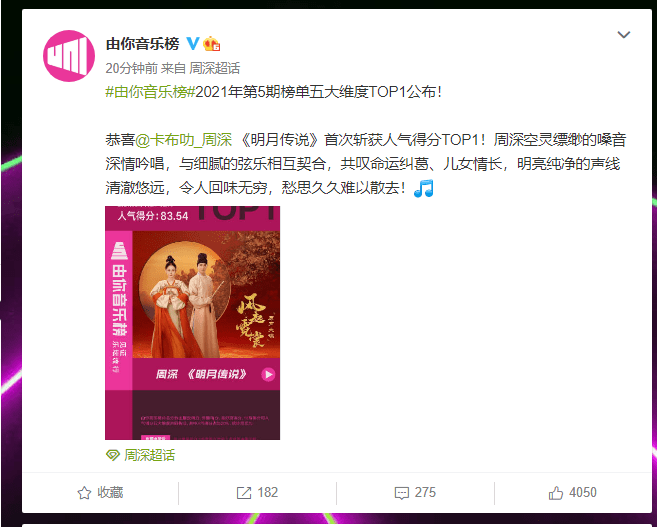Click the thumbs-up like icon
The image size is (657, 527).
(556, 493)
